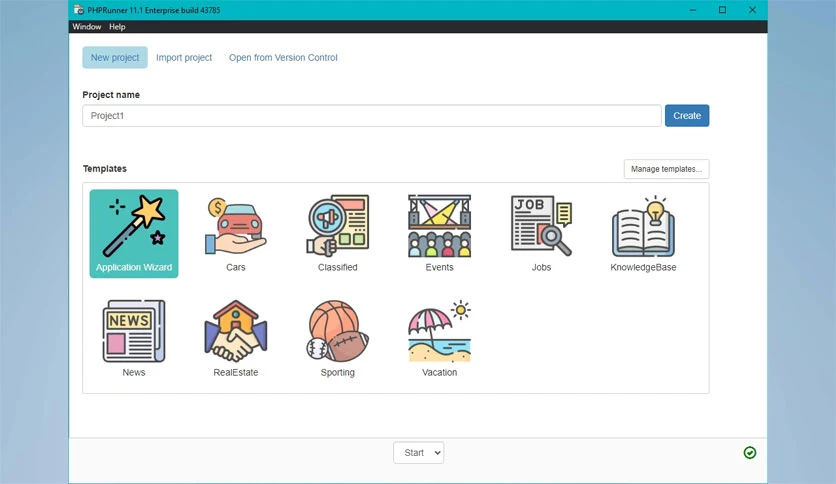Click the Vacation label text

tap(439, 372)
